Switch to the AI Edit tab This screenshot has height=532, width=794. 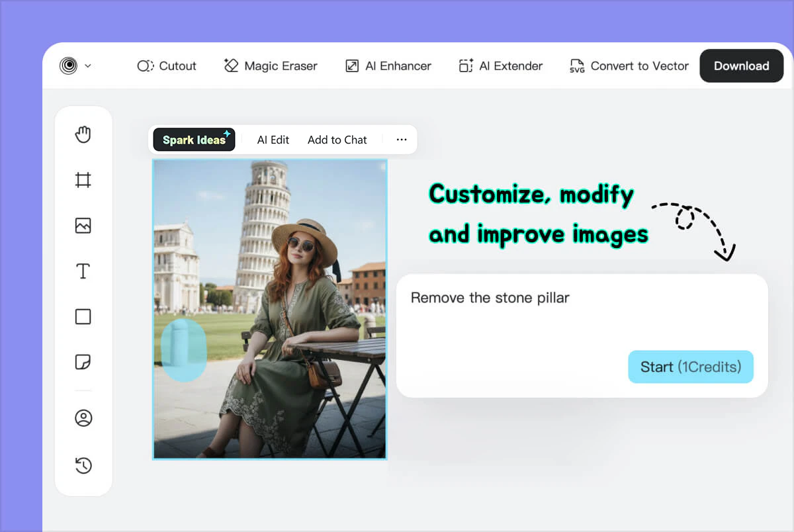(273, 140)
